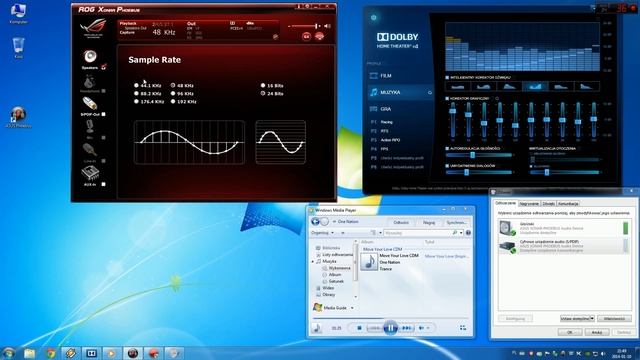Open Nagraj tab in Media Player
Screen dimensions: 640x360
point(429,222)
